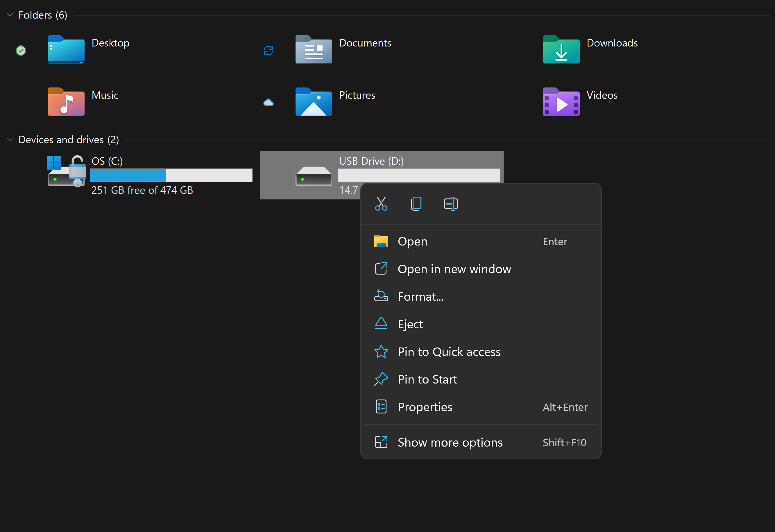
Task: Click the Pin to Quick access star icon
Action: pos(381,351)
